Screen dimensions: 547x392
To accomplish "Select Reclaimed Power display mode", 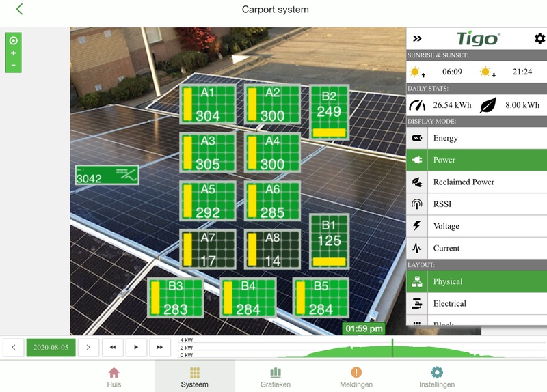I will pyautogui.click(x=477, y=182).
